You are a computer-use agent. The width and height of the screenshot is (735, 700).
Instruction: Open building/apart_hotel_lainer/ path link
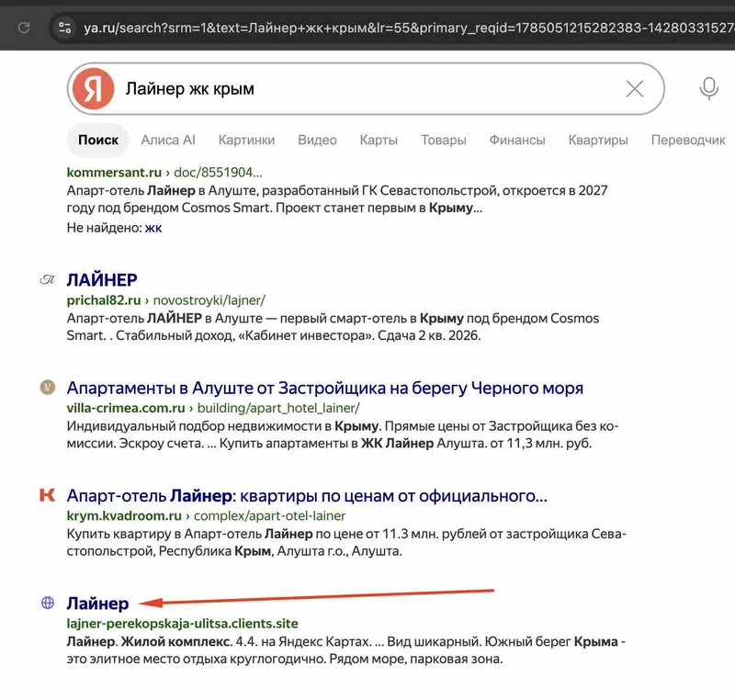278,408
